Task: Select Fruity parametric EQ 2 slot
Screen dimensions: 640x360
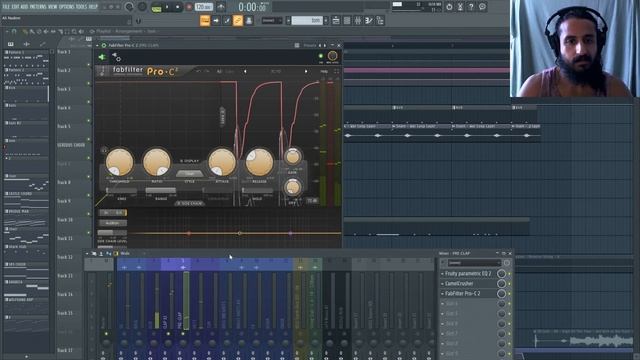Action: [x=468, y=273]
